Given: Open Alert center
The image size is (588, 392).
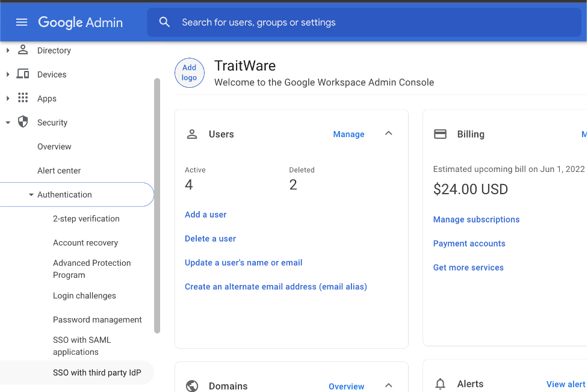Looking at the screenshot, I should (59, 171).
